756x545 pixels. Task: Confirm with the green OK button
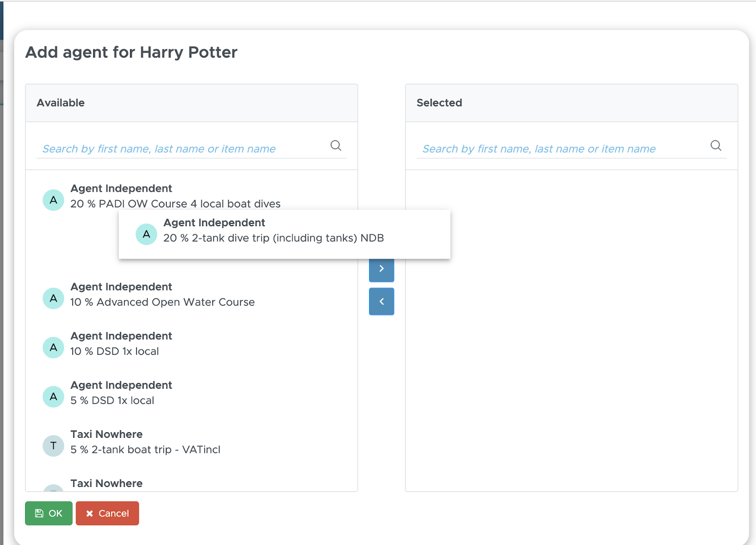(49, 513)
